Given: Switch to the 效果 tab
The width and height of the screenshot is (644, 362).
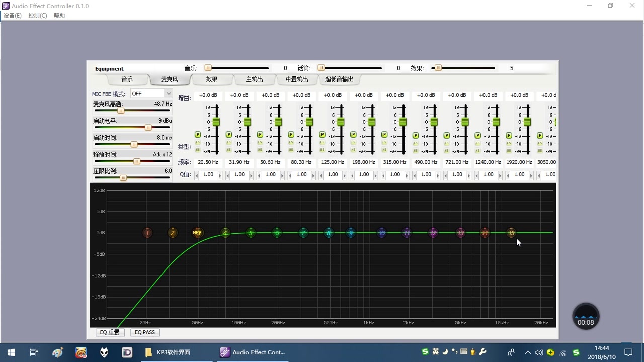Looking at the screenshot, I should point(212,79).
